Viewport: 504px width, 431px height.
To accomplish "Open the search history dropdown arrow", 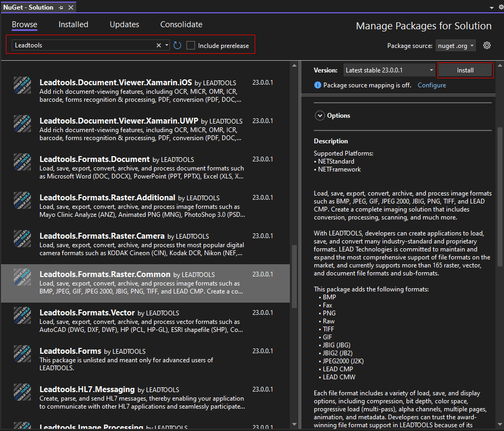I will 167,45.
